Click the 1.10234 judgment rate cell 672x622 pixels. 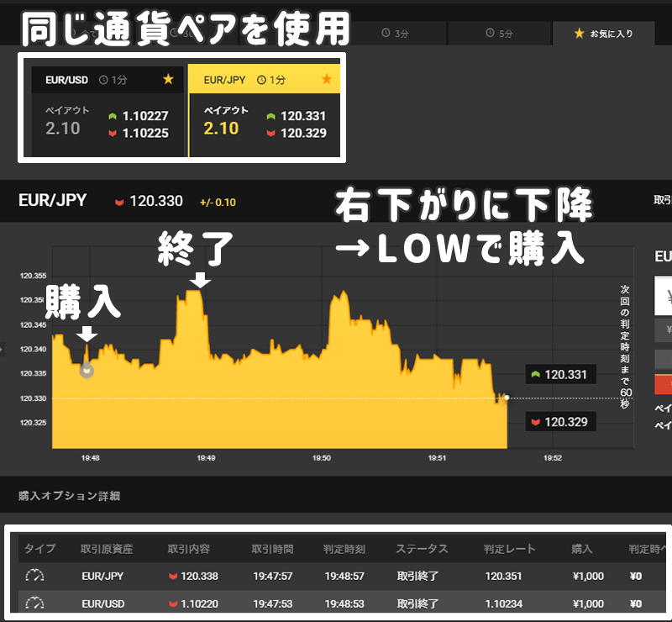[503, 604]
